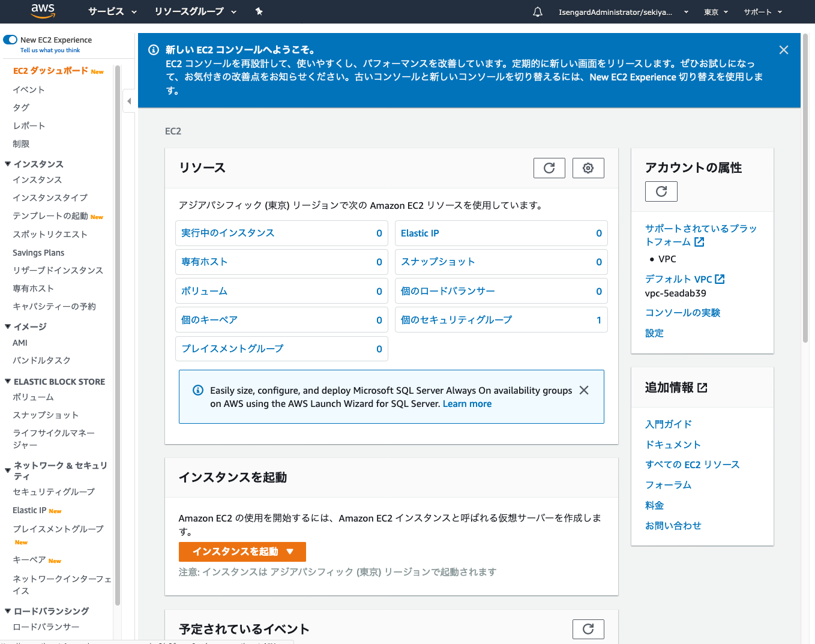Open 個のセキュリティグループ resource tile
Screen dimensions: 815x644
pos(501,320)
